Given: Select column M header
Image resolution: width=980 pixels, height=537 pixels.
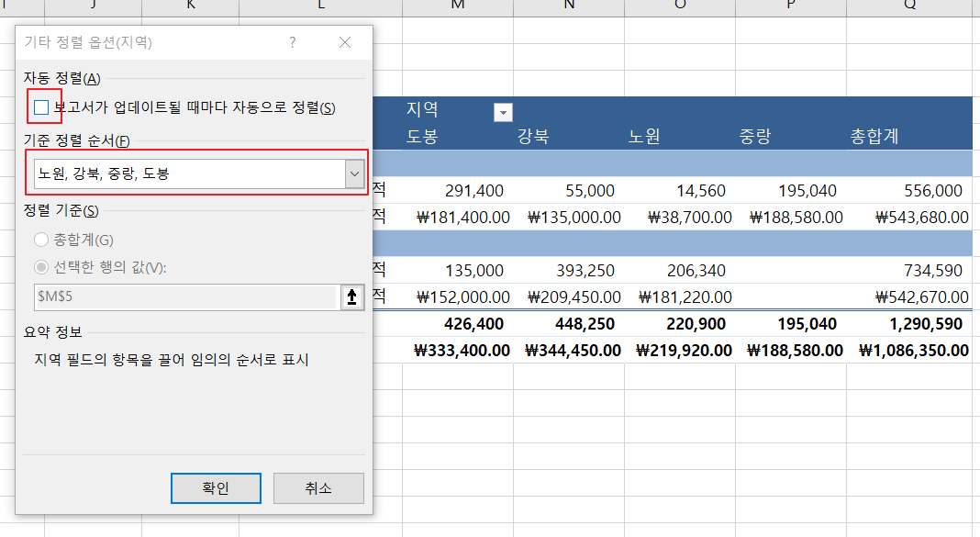Looking at the screenshot, I should click(458, 6).
